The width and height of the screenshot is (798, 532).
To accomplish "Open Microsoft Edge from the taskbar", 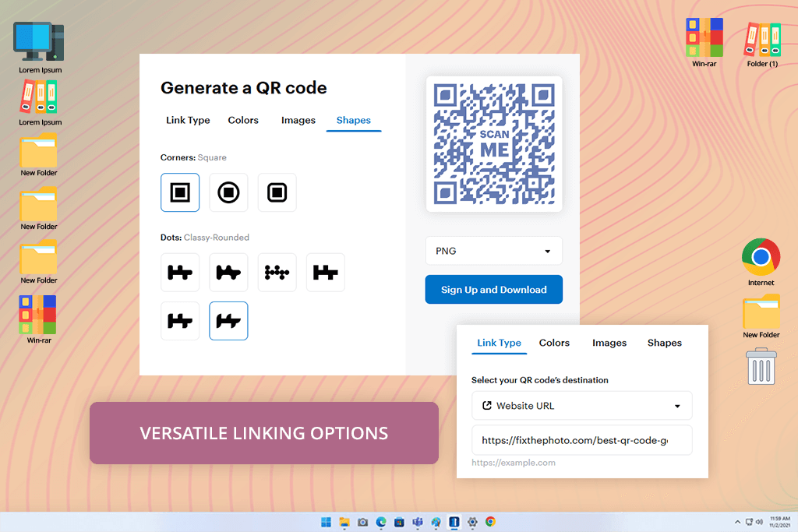I will pos(381,522).
